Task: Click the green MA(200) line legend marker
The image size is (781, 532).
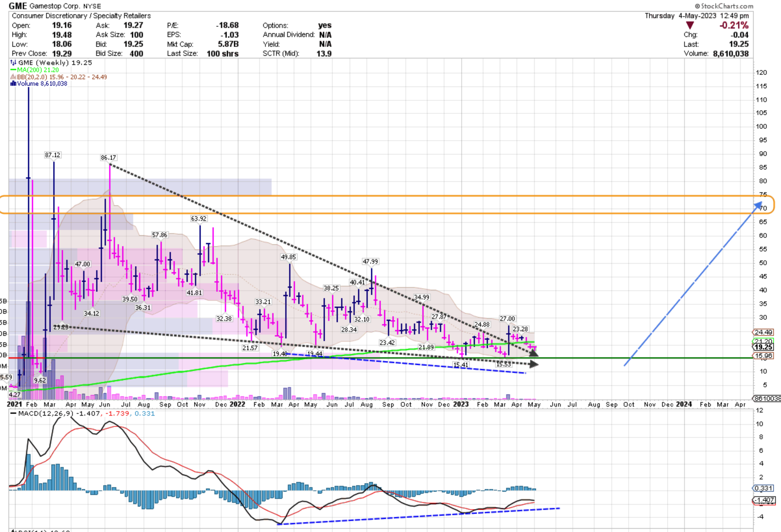Action: (x=13, y=70)
